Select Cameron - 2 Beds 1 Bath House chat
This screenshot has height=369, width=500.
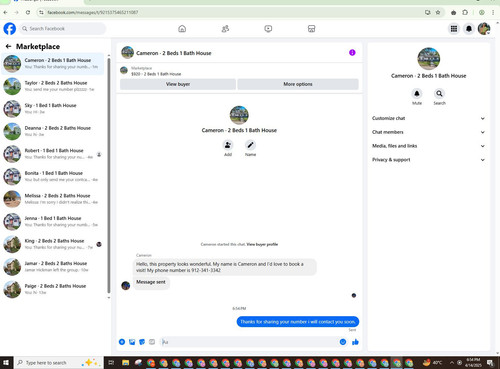pos(53,63)
